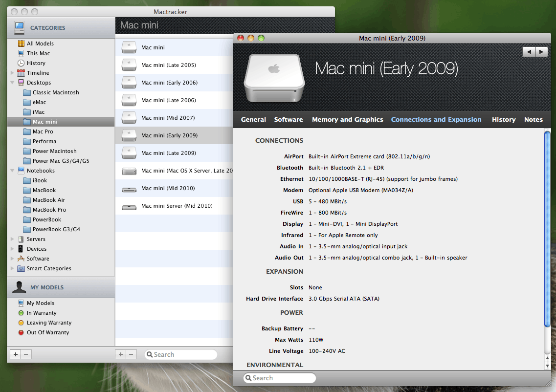The height and width of the screenshot is (392, 556).
Task: Select Mac mini (Early 2006) in list
Action: coord(174,83)
